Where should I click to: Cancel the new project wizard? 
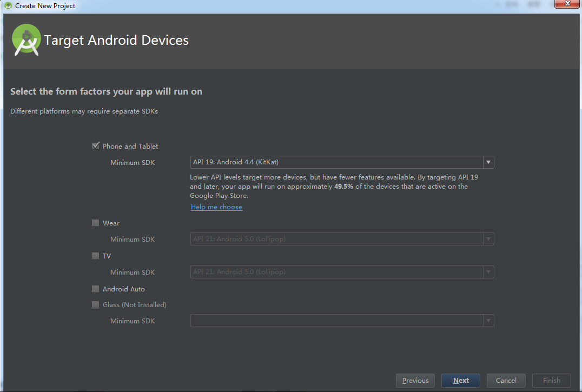point(506,381)
